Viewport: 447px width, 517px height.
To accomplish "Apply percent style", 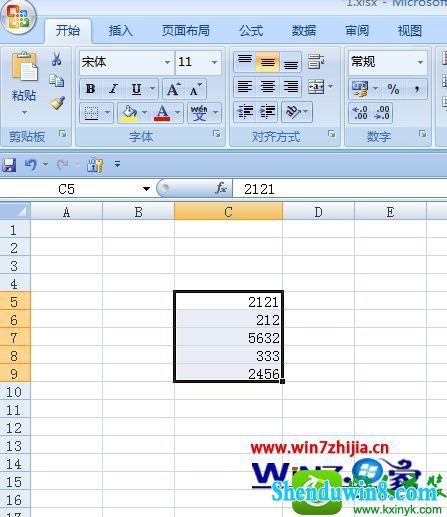I will tap(393, 89).
